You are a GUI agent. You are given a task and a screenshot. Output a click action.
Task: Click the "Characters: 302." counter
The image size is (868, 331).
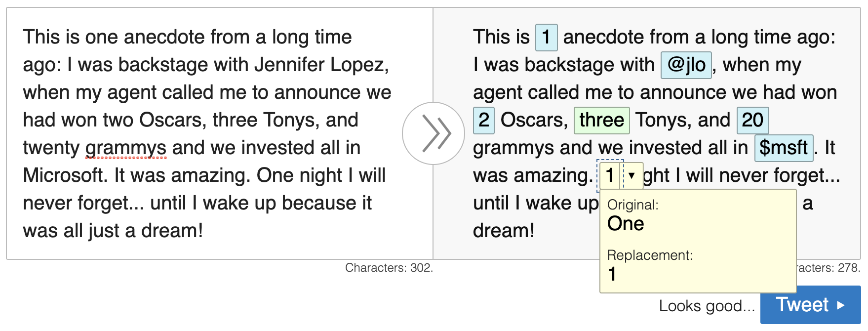coord(389,268)
